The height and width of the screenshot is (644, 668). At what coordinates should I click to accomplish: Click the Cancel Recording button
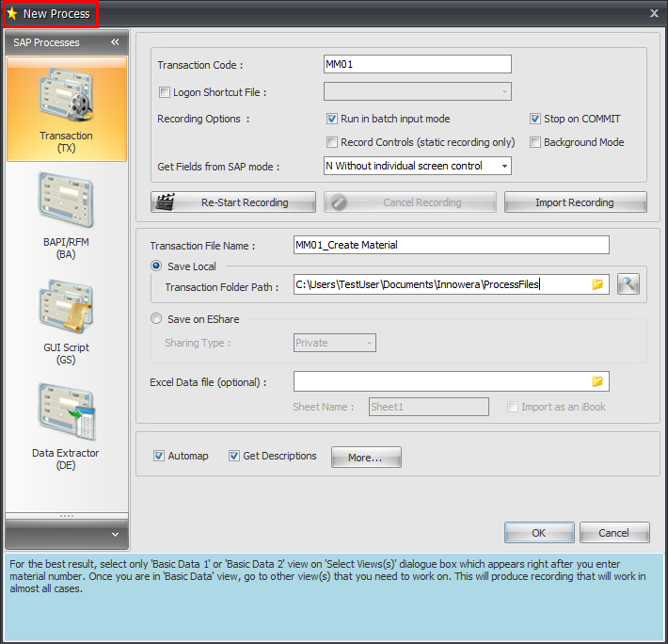tap(410, 202)
